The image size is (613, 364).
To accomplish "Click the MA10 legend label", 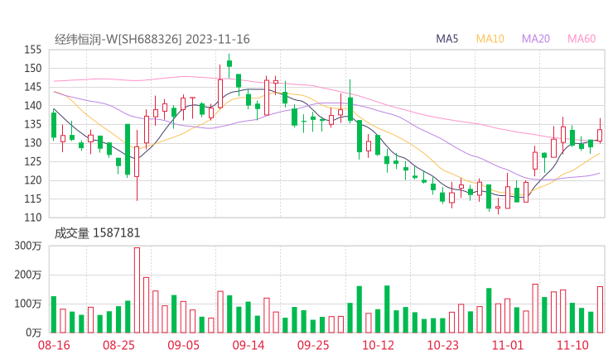I will [x=490, y=39].
